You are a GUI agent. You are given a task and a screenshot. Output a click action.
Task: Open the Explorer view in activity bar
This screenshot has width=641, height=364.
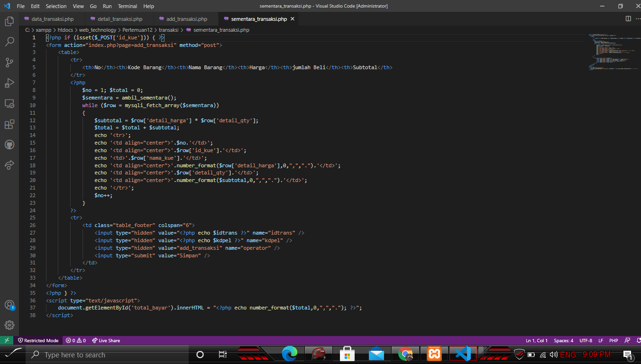click(9, 21)
